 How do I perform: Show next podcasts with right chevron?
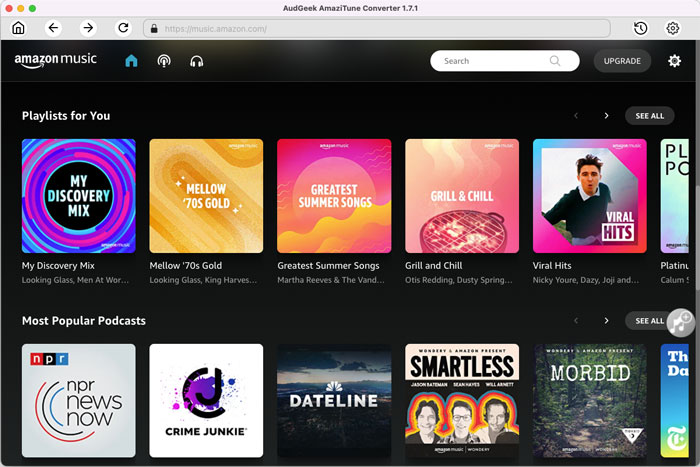606,321
